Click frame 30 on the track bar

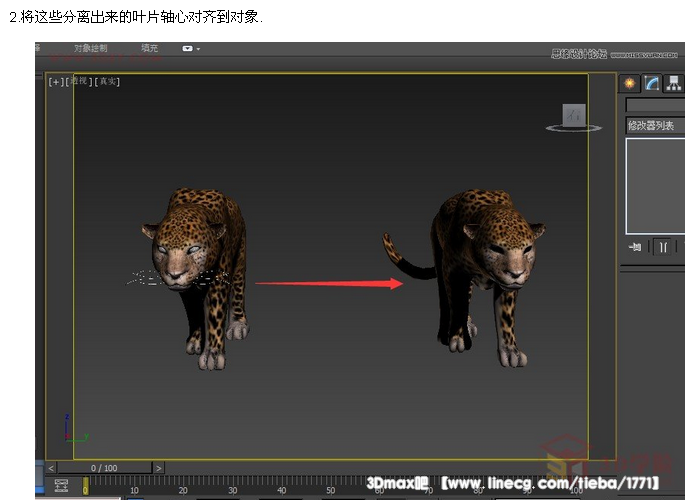click(232, 490)
